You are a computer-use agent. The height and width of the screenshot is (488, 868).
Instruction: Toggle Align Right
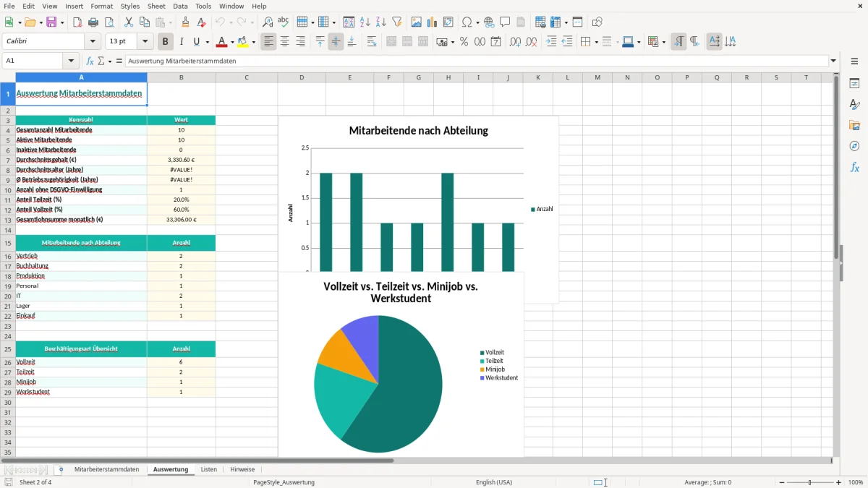pyautogui.click(x=300, y=42)
